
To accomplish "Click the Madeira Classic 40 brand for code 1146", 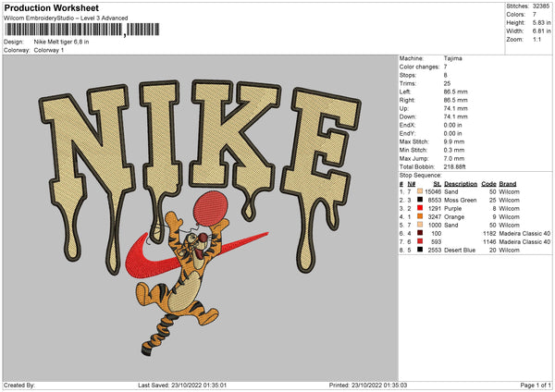I will (x=524, y=241).
